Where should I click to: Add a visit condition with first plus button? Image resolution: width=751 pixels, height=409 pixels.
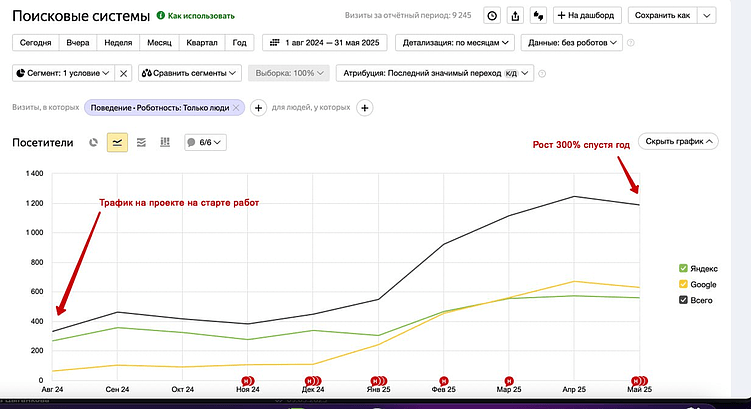coord(258,108)
